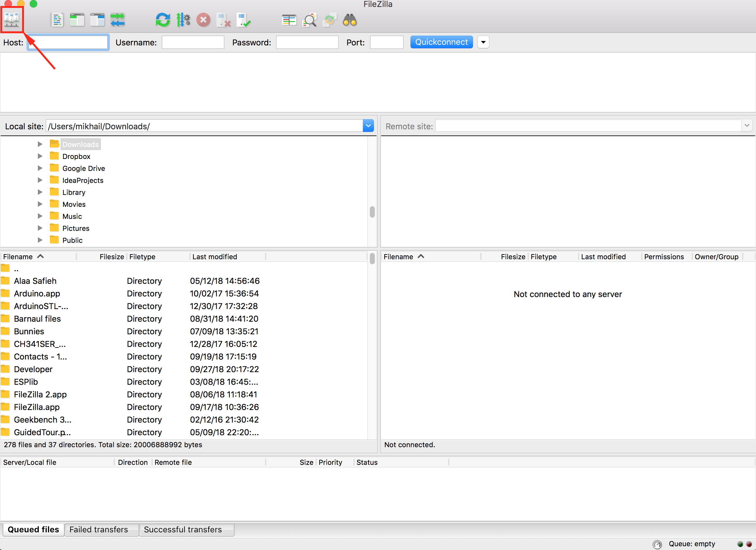Toggle local directory tree display icon
The height and width of the screenshot is (550, 756).
click(x=77, y=20)
